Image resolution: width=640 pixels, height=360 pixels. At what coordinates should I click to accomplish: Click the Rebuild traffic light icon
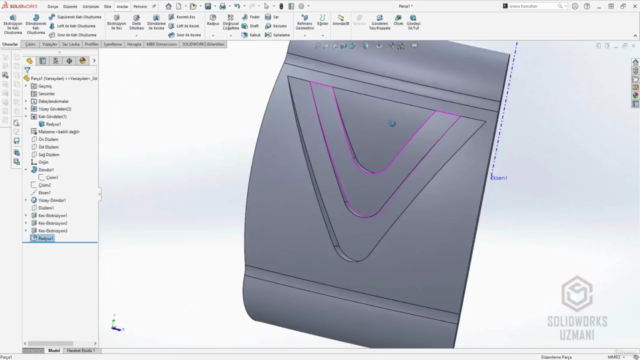click(281, 7)
